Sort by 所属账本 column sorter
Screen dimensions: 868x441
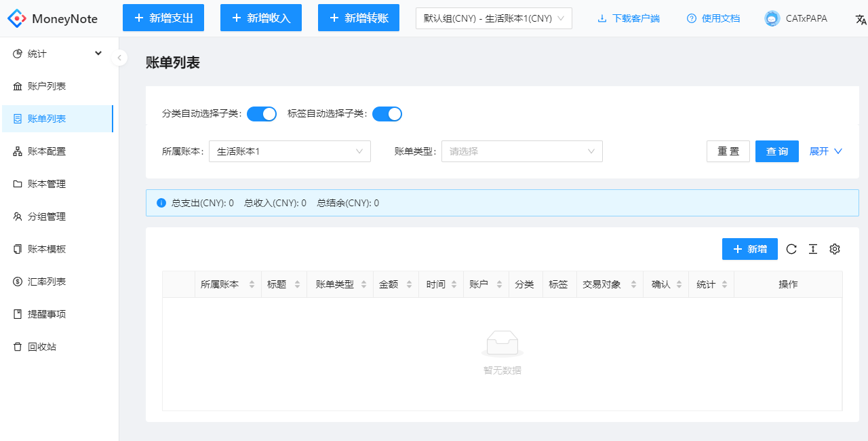coord(252,285)
